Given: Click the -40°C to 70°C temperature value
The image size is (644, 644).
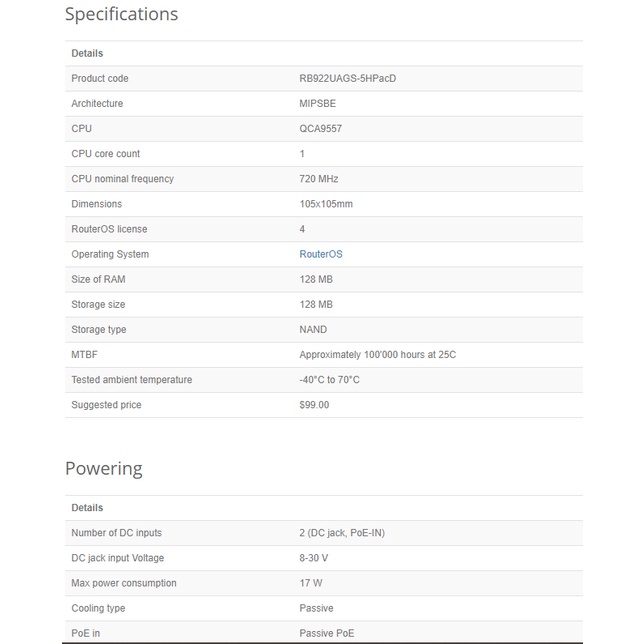Looking at the screenshot, I should click(329, 380).
